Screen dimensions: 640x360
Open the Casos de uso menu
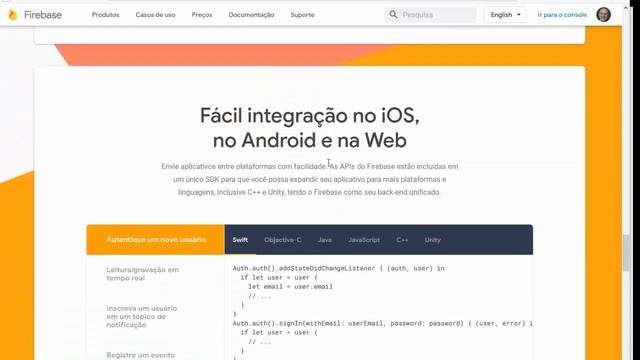point(156,15)
